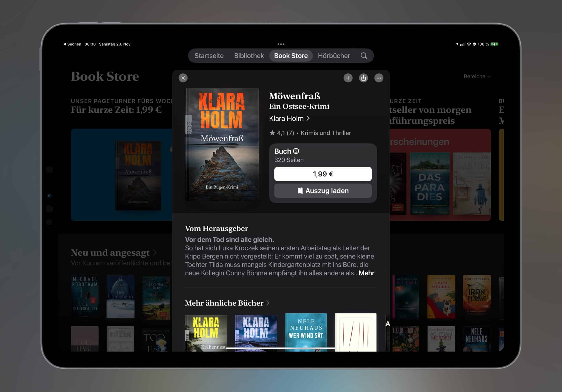This screenshot has width=562, height=392.
Task: Open the search magnifier in tab bar
Action: 364,56
